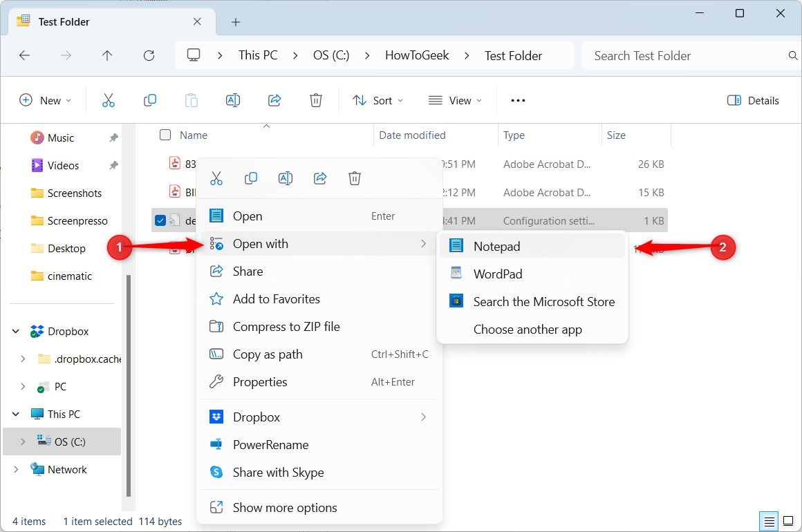Click the Rename icon in the main toolbar
The height and width of the screenshot is (532, 802).
pyautogui.click(x=233, y=100)
